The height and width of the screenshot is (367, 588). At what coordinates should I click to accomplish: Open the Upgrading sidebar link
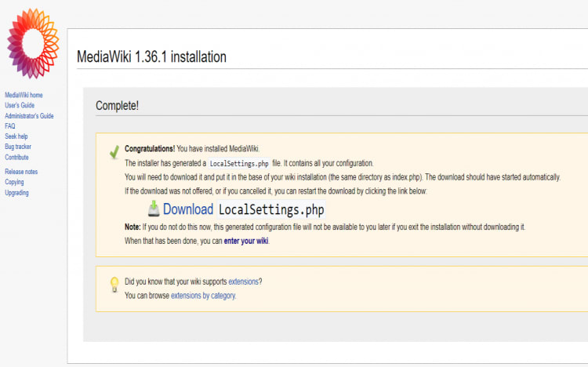pos(16,193)
